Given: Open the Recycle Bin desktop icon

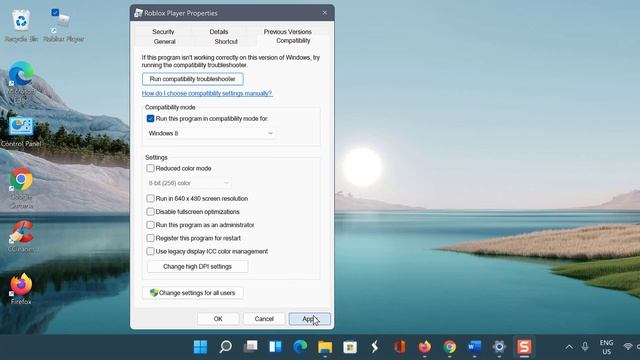Looking at the screenshot, I should click(x=21, y=25).
